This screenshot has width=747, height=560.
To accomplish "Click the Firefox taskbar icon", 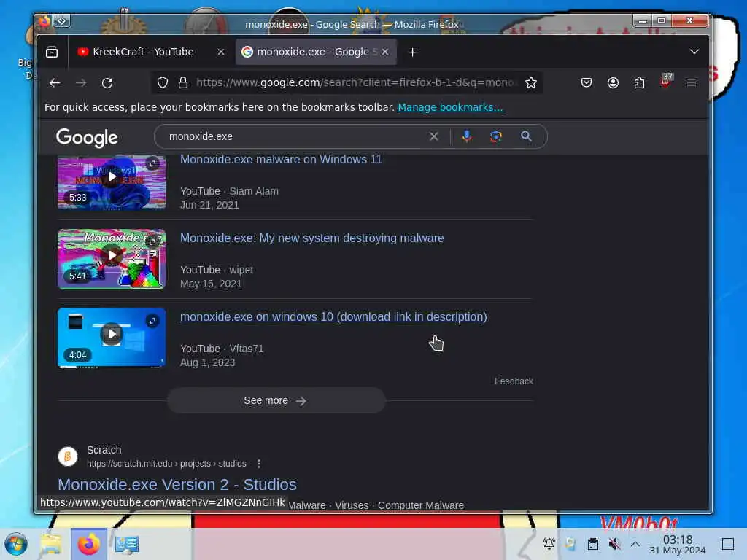I will pos(88,544).
